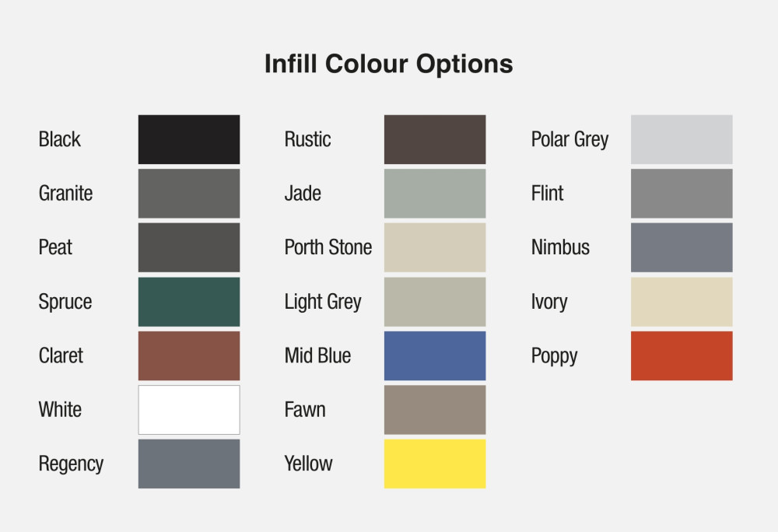
Task: Pick the Rustic brown swatch
Action: tap(435, 139)
